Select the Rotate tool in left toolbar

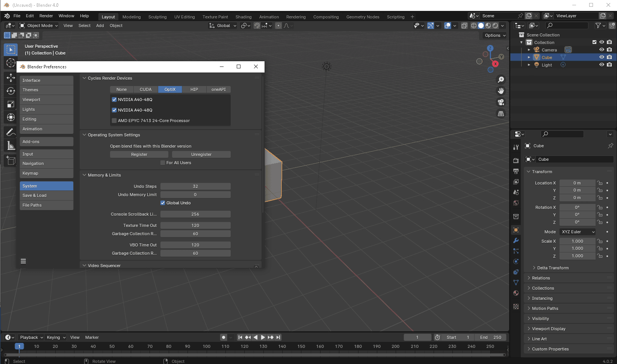click(x=11, y=91)
